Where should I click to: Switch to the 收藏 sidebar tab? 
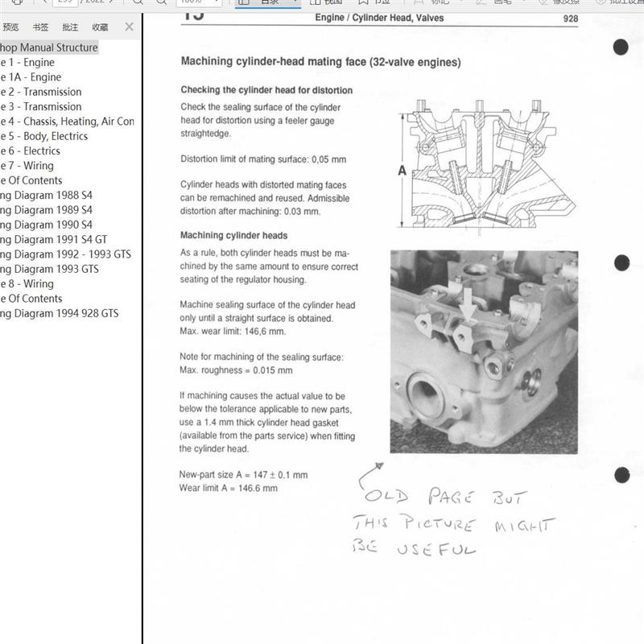coord(100,27)
